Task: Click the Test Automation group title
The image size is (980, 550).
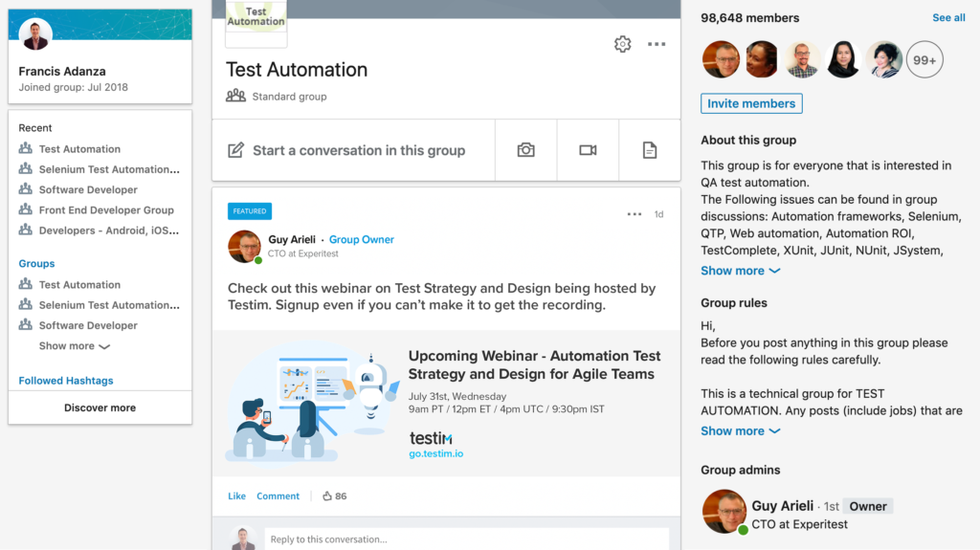Action: [297, 70]
